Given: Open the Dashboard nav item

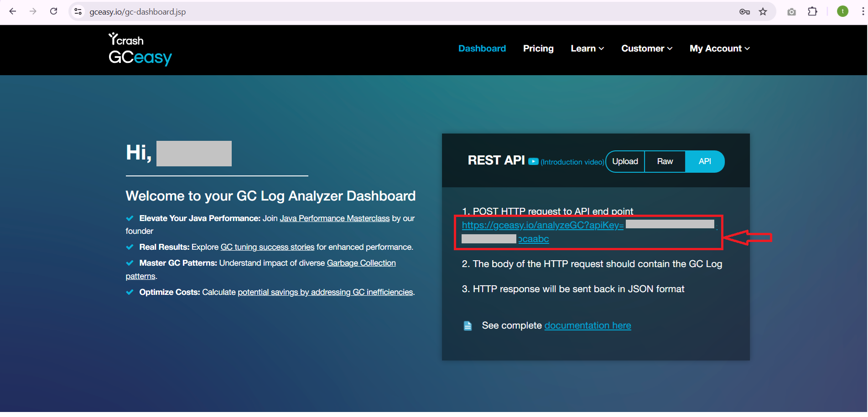Looking at the screenshot, I should coord(482,48).
